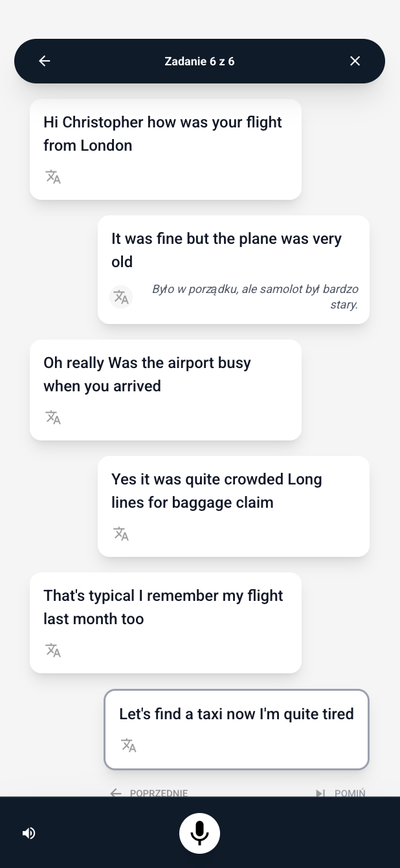The width and height of the screenshot is (400, 868).
Task: Tap the "Hi Christopher how was your flight" text
Action: (162, 134)
